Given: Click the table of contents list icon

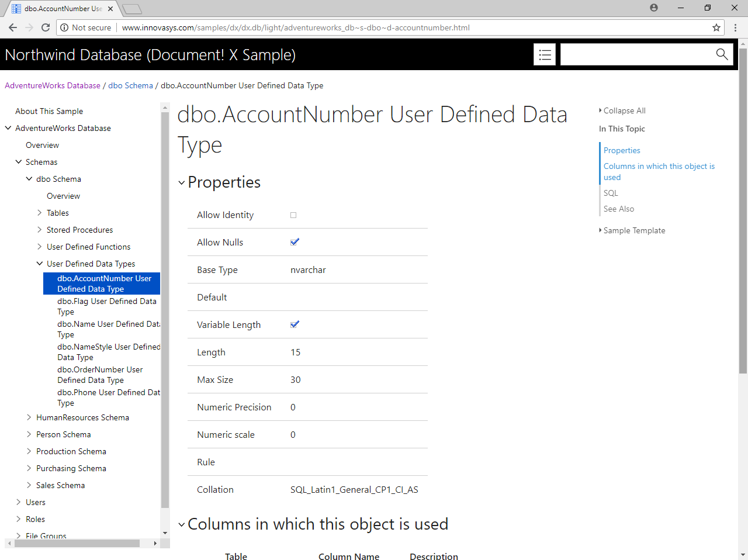Looking at the screenshot, I should (545, 55).
